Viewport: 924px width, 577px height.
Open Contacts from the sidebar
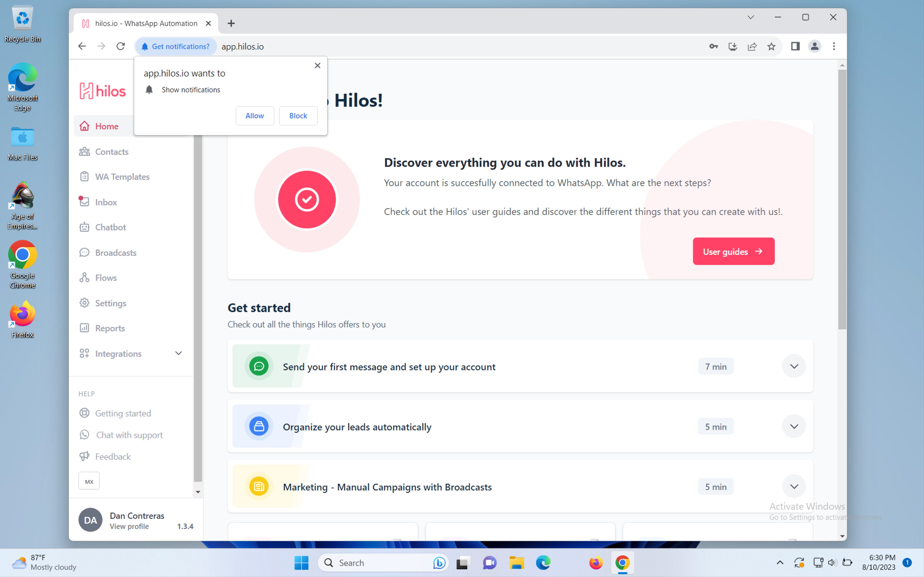tap(112, 152)
